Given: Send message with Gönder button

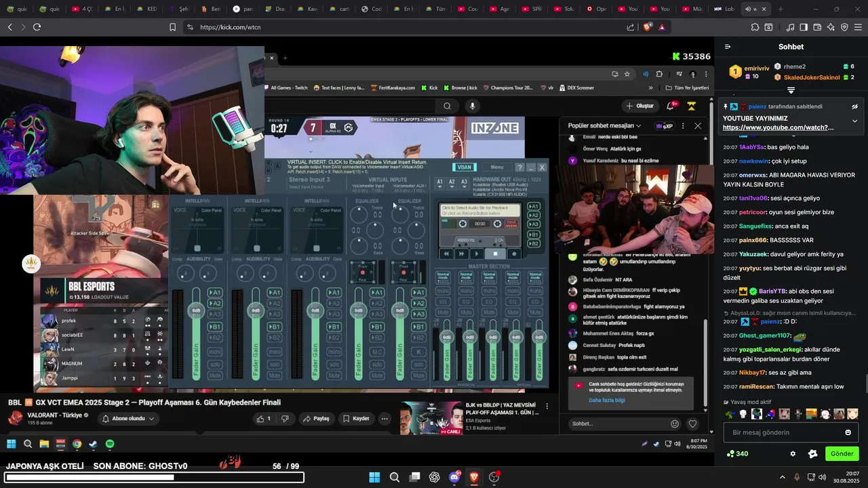Looking at the screenshot, I should [842, 453].
